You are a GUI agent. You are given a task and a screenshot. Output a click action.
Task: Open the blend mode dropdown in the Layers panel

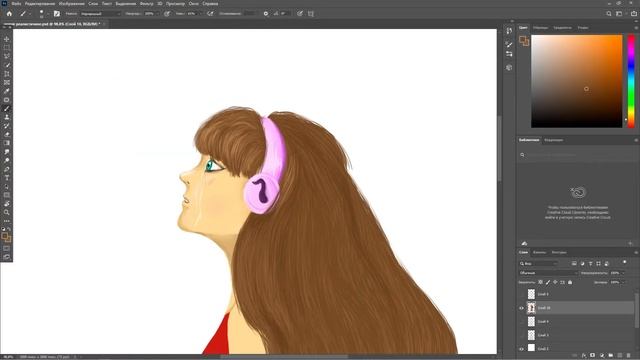pyautogui.click(x=548, y=273)
